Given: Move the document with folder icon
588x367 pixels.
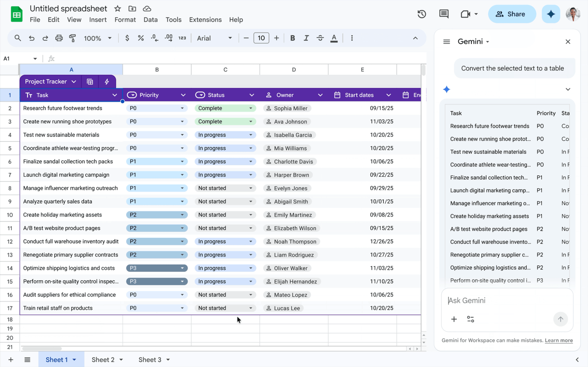Looking at the screenshot, I should [x=132, y=8].
